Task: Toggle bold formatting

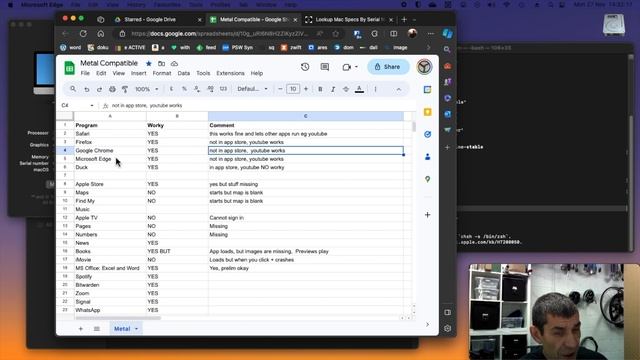Action: [320, 89]
